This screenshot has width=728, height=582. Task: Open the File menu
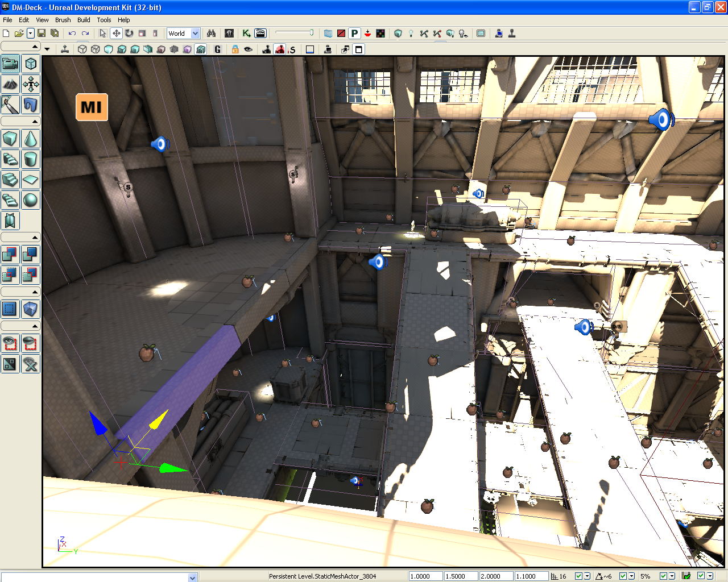(x=7, y=20)
